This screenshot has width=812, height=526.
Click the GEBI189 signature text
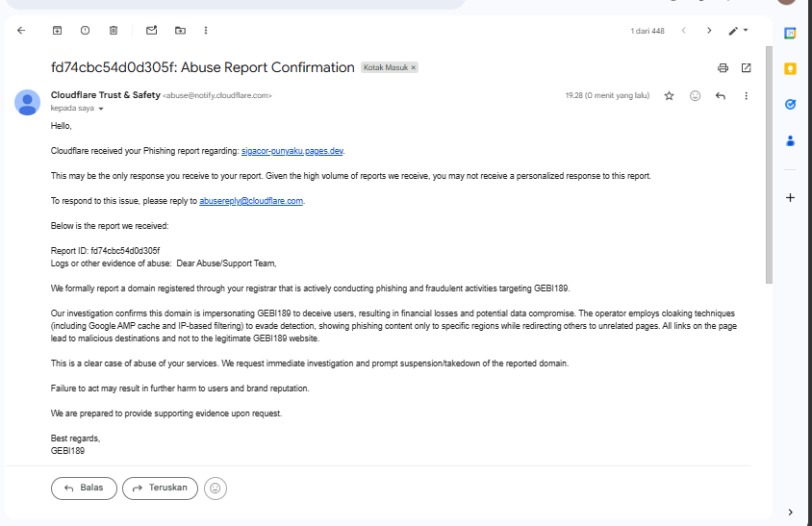coord(67,451)
